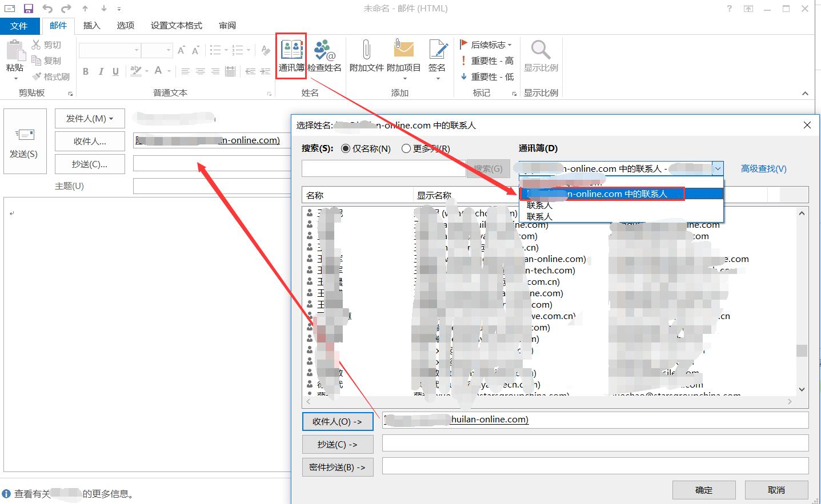The width and height of the screenshot is (821, 504).
Task: Click the contact list vertical scrollbar thumb
Action: 802,350
